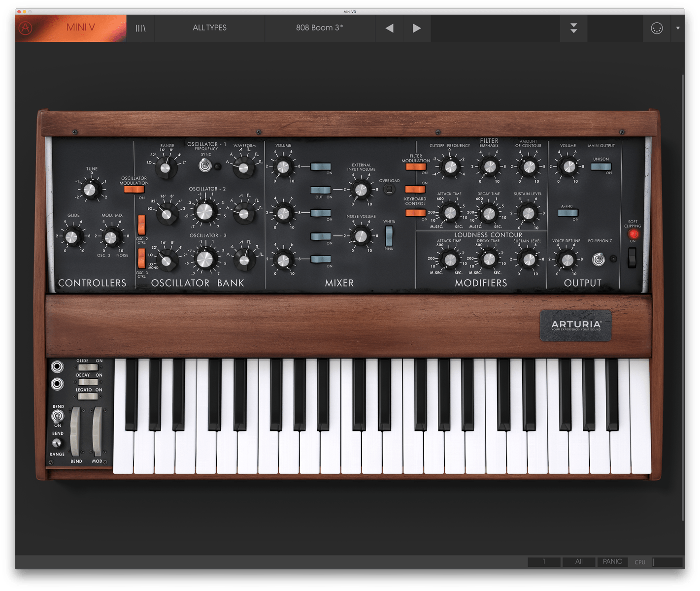
Task: Click the Mod wheel
Action: pos(98,432)
